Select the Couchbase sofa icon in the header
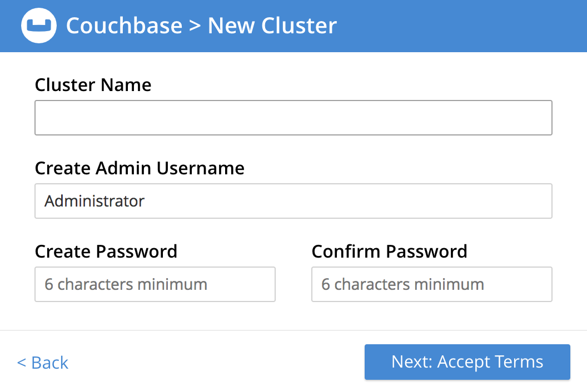Viewport: 587px width, 392px height. pyautogui.click(x=38, y=25)
